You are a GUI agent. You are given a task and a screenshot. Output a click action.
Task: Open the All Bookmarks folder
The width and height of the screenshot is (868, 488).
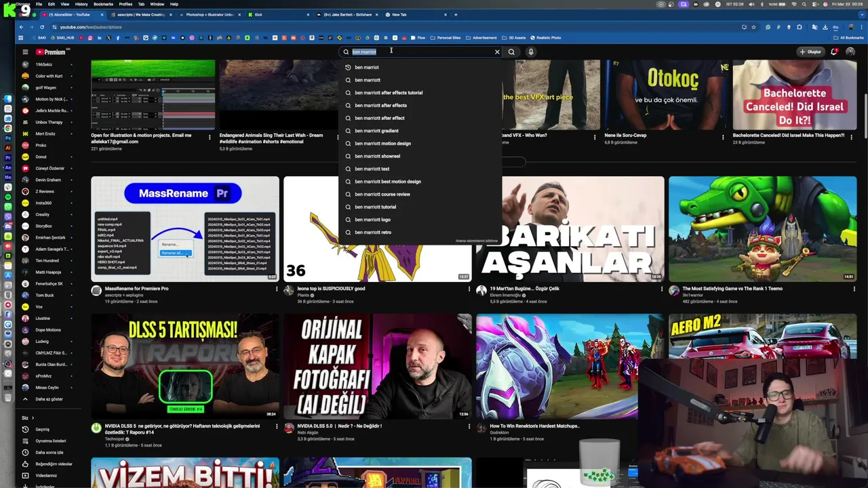point(850,38)
